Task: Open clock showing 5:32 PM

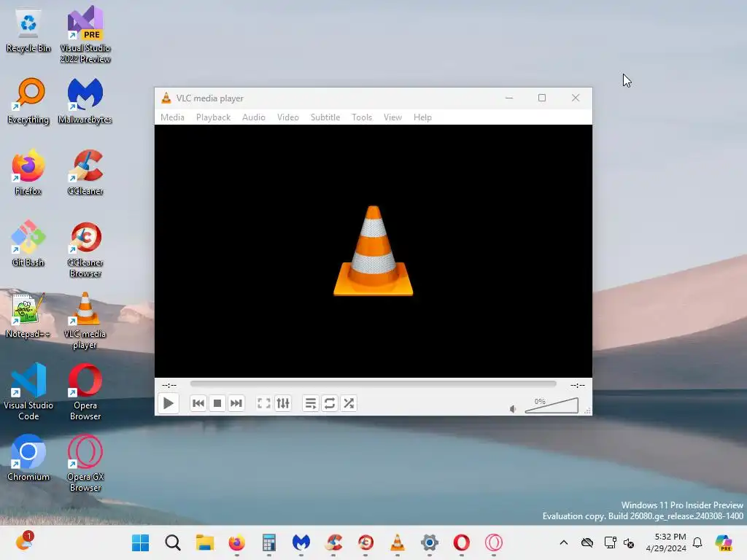Action: pyautogui.click(x=666, y=542)
